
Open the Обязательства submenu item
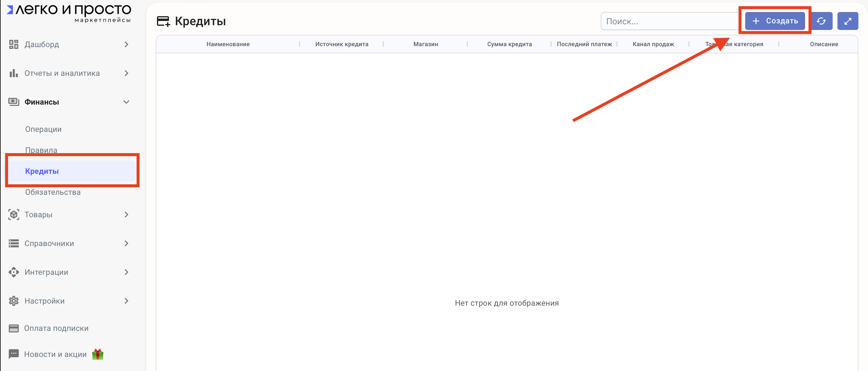coord(53,192)
